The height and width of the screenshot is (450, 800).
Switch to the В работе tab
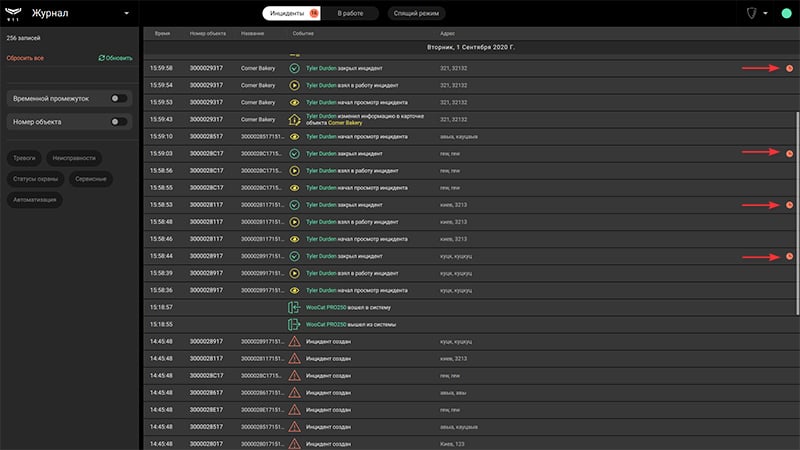tap(350, 13)
